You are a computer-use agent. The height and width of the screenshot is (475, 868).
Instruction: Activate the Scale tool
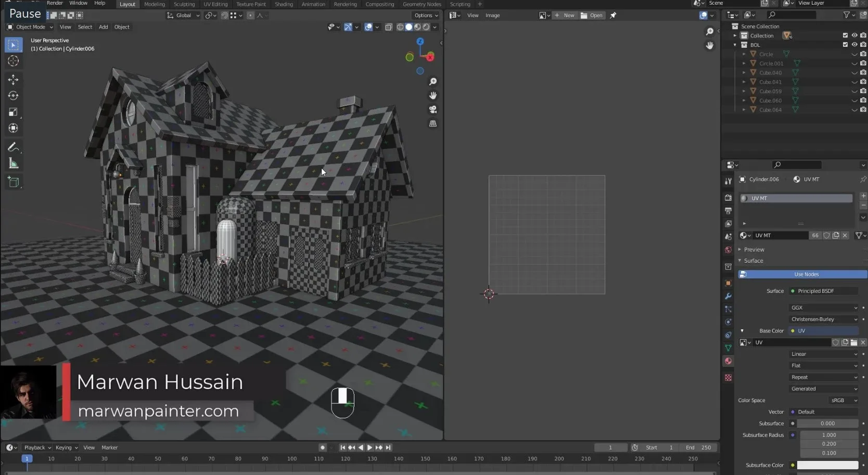pos(14,112)
